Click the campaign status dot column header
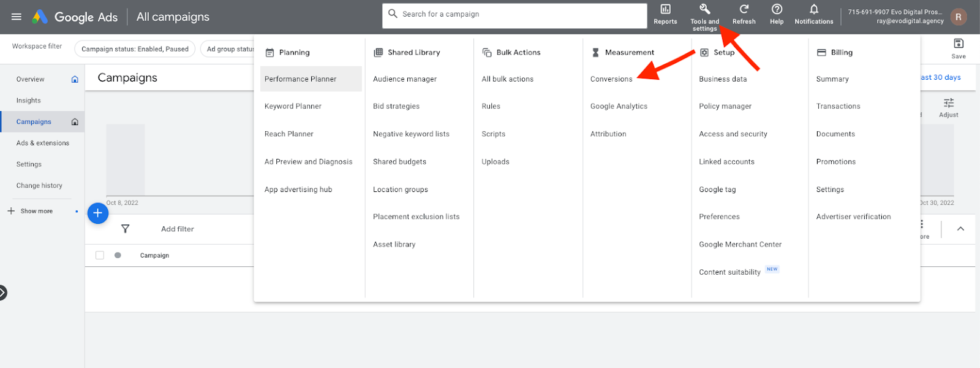Screen dimensions: 980x368 point(118,255)
